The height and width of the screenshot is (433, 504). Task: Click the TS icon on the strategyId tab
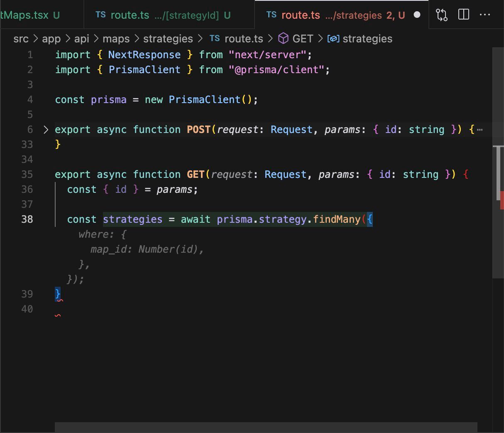[x=100, y=15]
